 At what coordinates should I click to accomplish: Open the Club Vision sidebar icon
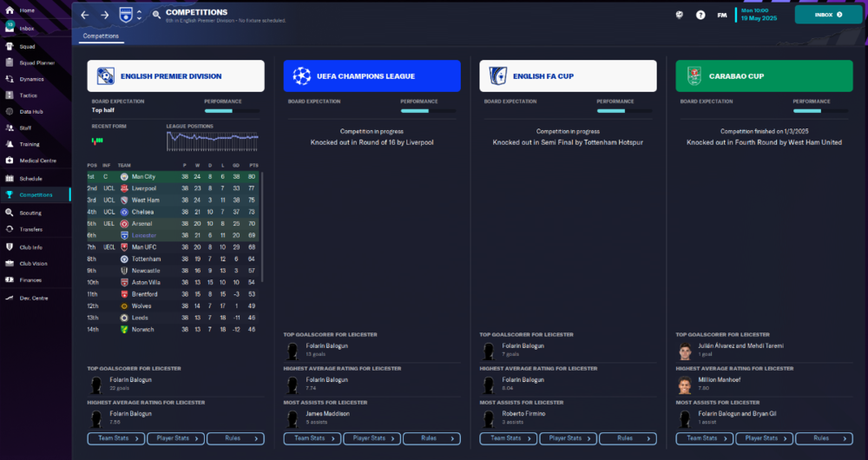pos(10,264)
